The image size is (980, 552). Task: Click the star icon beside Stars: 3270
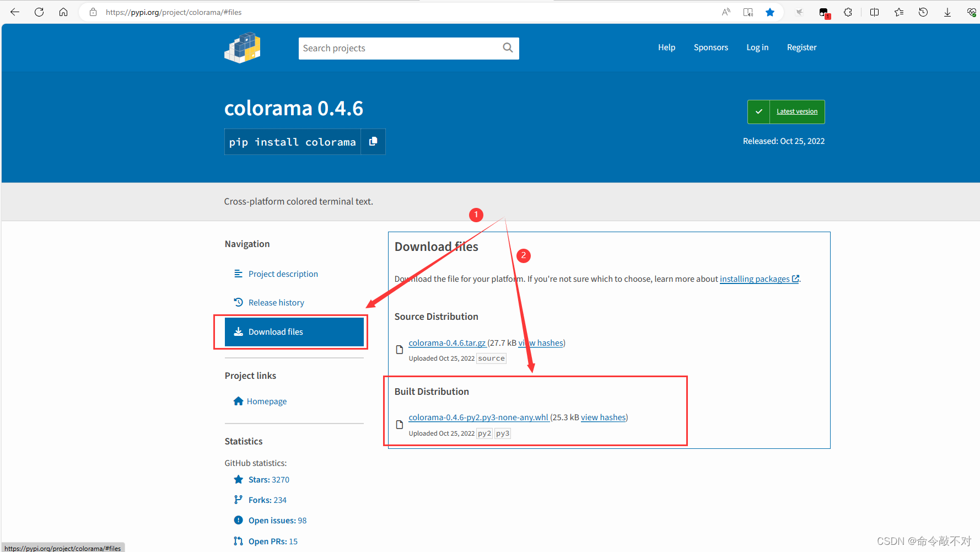pyautogui.click(x=238, y=480)
